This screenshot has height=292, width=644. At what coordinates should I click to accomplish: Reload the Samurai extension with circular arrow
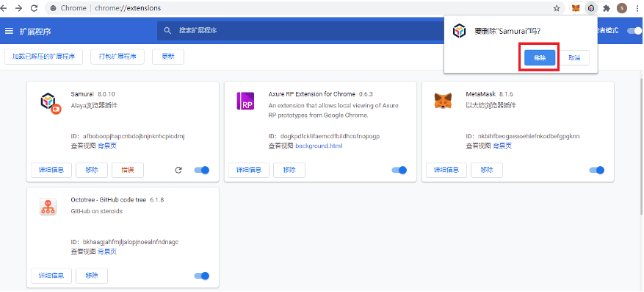pos(178,170)
